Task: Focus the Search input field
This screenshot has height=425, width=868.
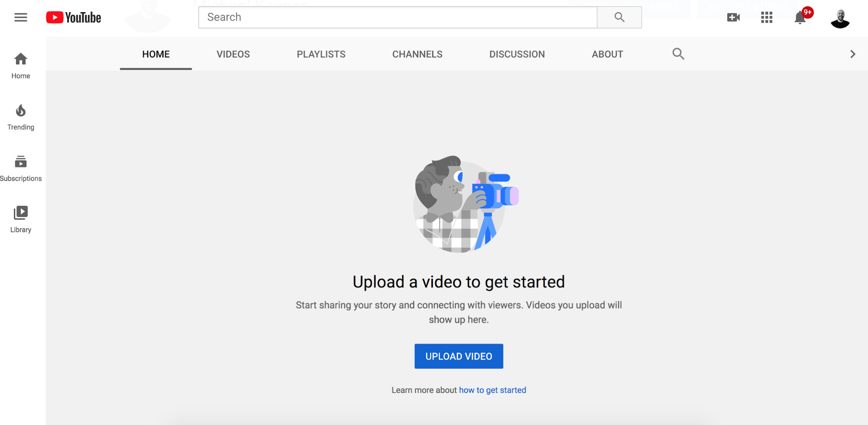Action: click(x=397, y=17)
